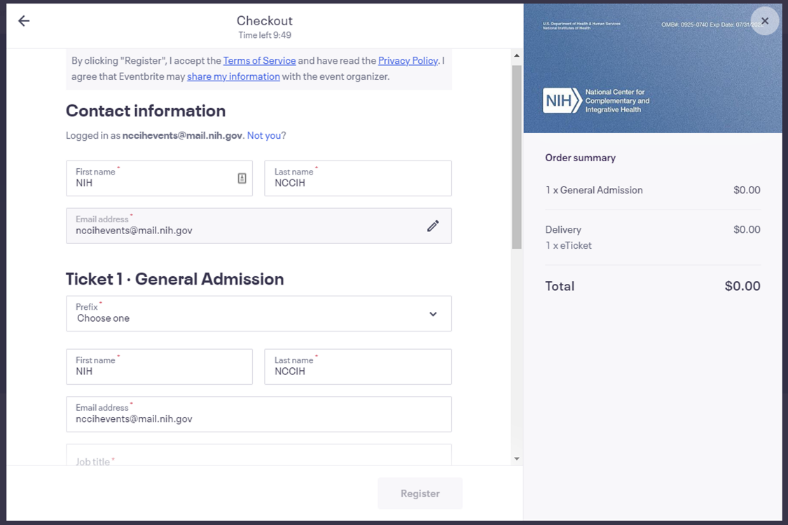Click the autofill contact icon in First name

point(242,178)
